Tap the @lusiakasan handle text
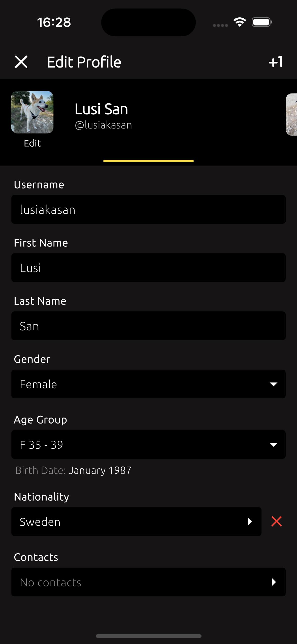Viewport: 297px width, 644px height. point(103,125)
